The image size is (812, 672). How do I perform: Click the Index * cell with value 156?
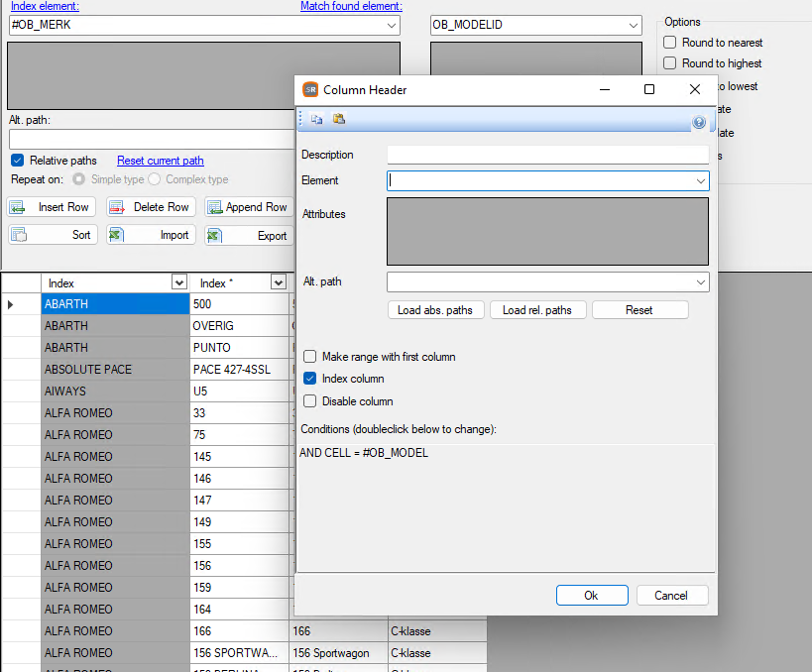tap(239, 565)
